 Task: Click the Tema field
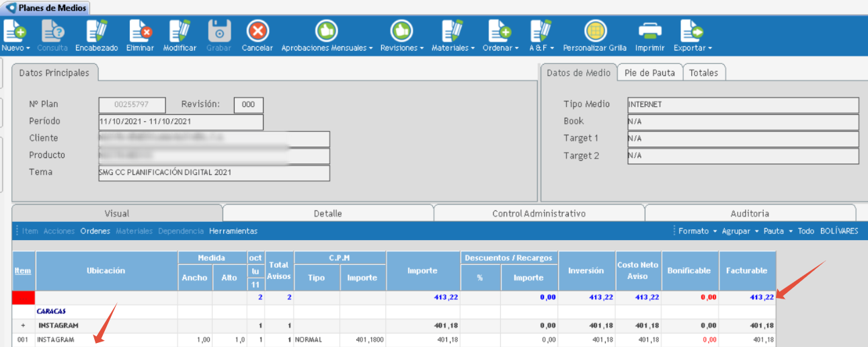pyautogui.click(x=214, y=173)
